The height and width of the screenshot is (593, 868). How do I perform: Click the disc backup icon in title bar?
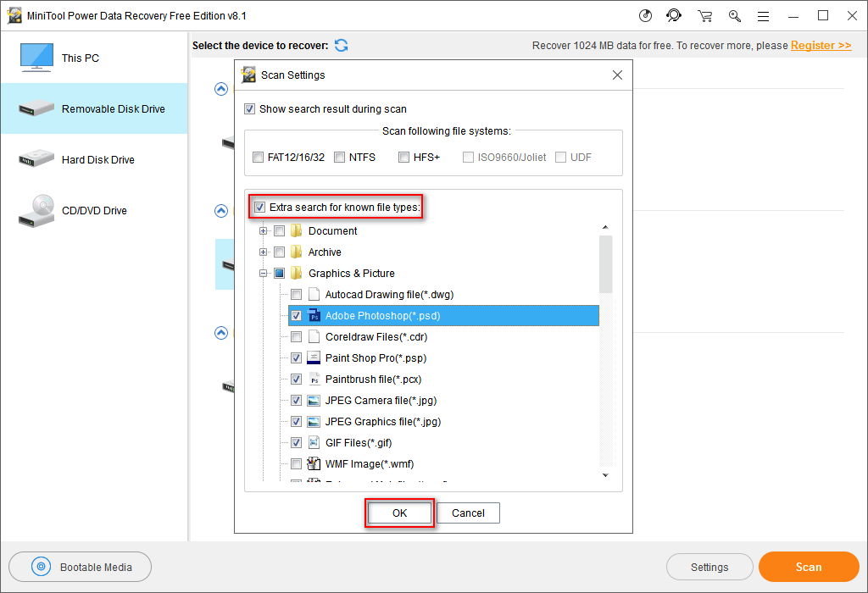[645, 15]
